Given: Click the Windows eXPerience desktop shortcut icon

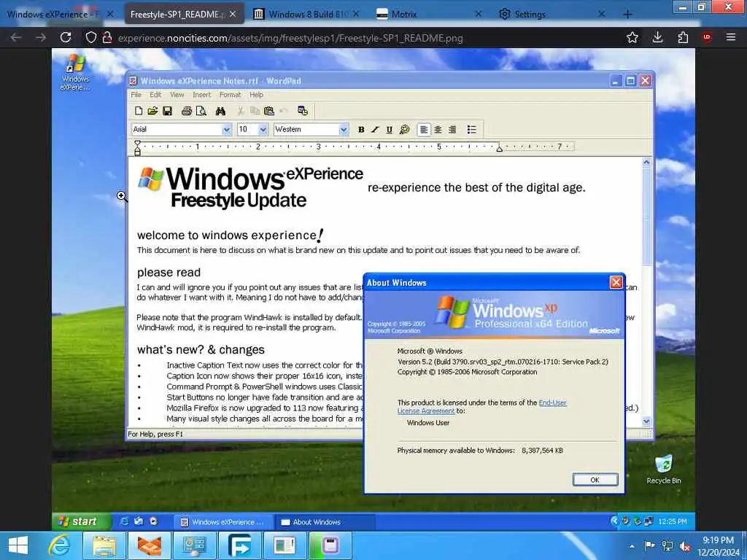Looking at the screenshot, I should point(75,72).
